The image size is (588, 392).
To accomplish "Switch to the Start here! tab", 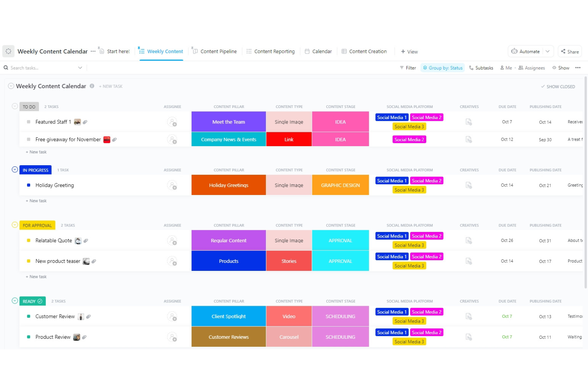I will click(x=114, y=52).
